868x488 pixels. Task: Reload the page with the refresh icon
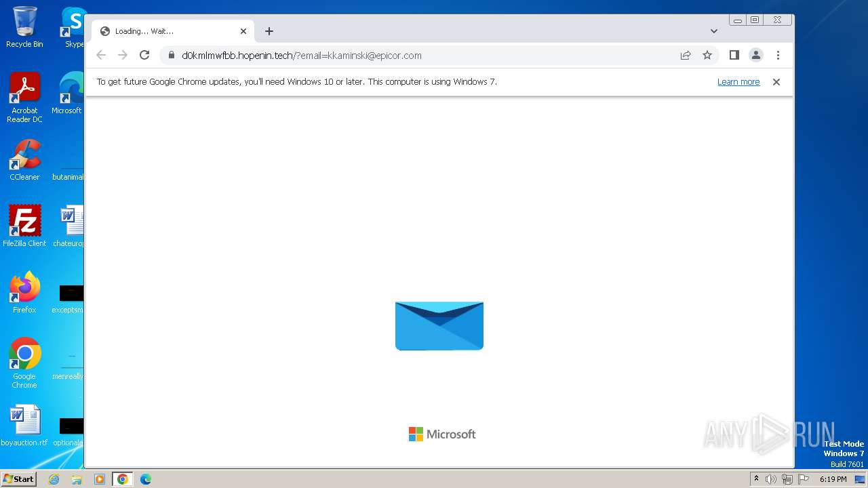[144, 56]
